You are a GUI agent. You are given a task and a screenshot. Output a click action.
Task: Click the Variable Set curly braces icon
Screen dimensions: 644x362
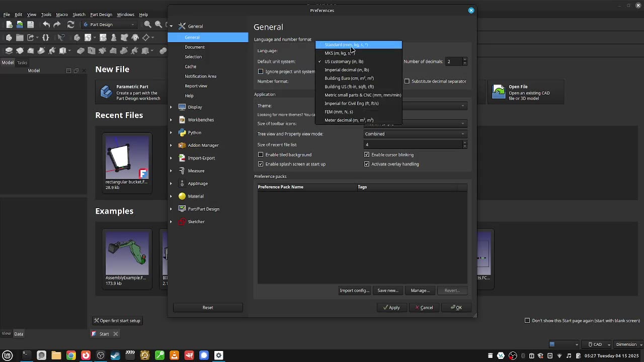[x=45, y=37]
